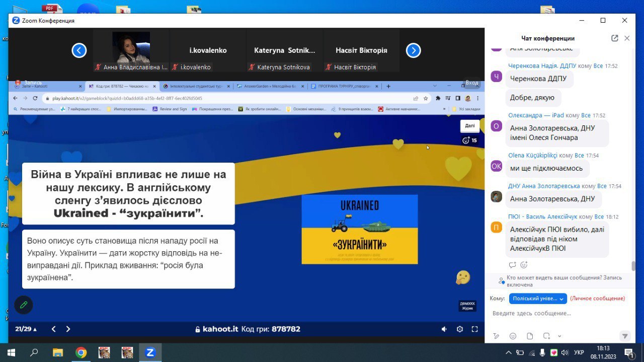The image size is (644, 362).
Task: Expand screenshot options arrow in chat
Action: (559, 336)
